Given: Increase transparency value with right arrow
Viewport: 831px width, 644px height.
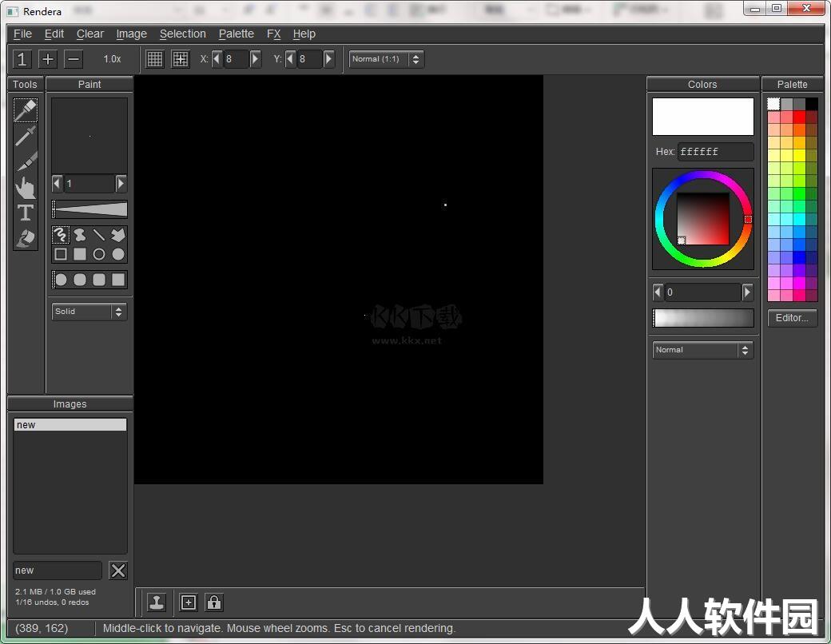Looking at the screenshot, I should click(747, 292).
